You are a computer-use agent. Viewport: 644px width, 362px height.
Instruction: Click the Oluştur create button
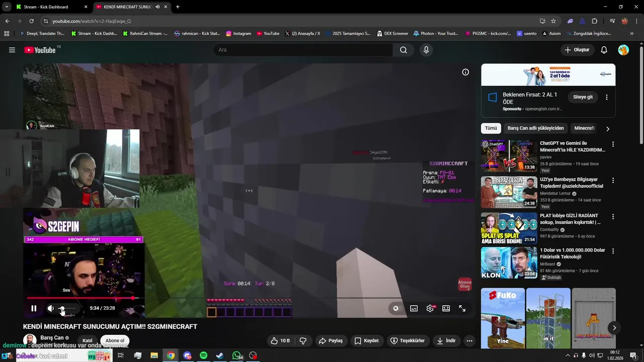(x=577, y=50)
